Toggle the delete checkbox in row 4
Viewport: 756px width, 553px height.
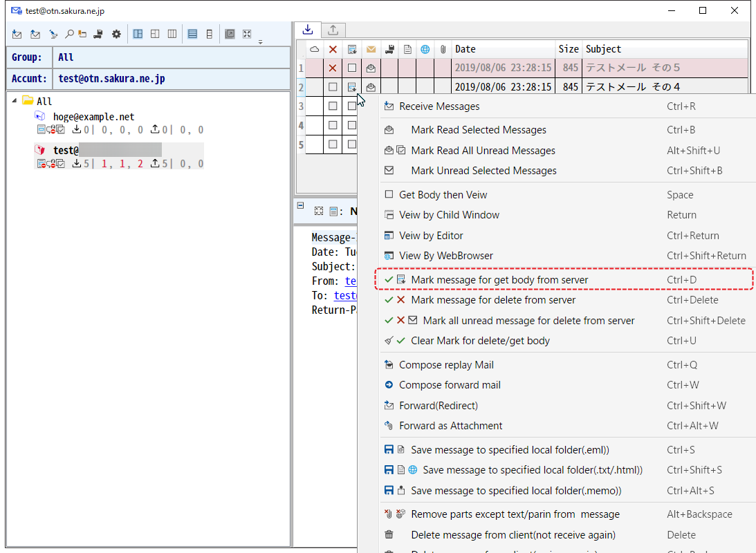(x=333, y=125)
